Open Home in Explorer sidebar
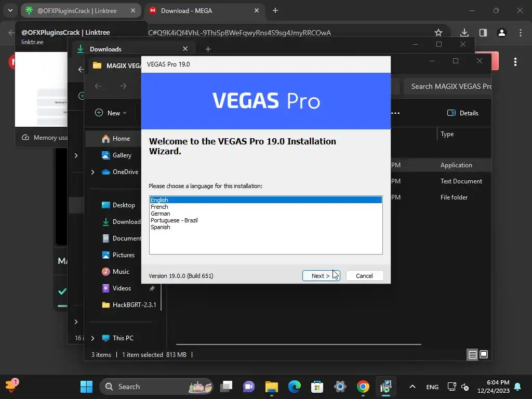 click(x=116, y=138)
